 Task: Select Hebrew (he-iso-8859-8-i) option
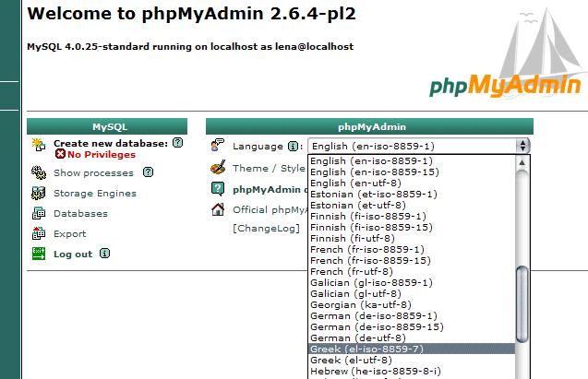pos(412,371)
